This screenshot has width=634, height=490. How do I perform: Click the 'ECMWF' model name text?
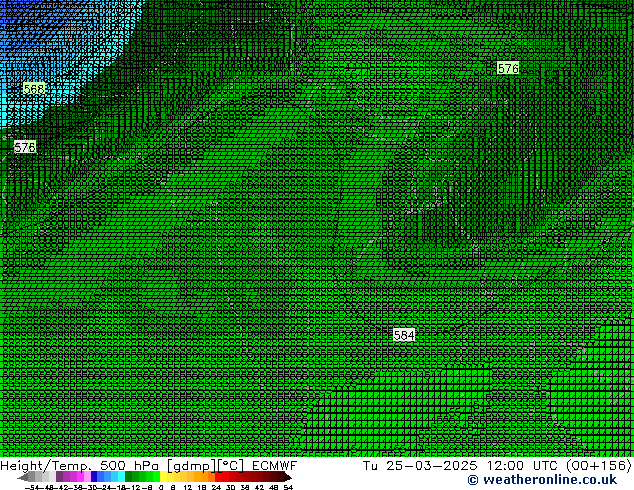275,466
